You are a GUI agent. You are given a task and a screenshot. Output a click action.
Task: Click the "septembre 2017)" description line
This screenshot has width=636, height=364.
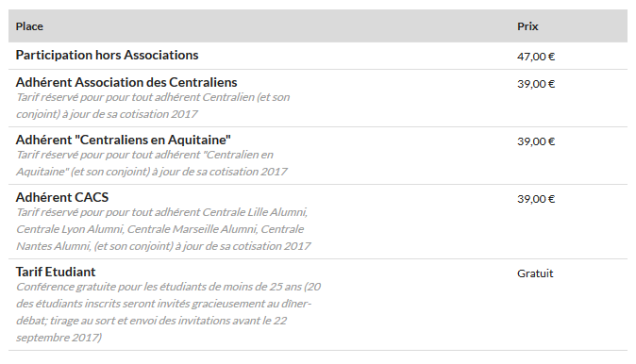pos(59,338)
